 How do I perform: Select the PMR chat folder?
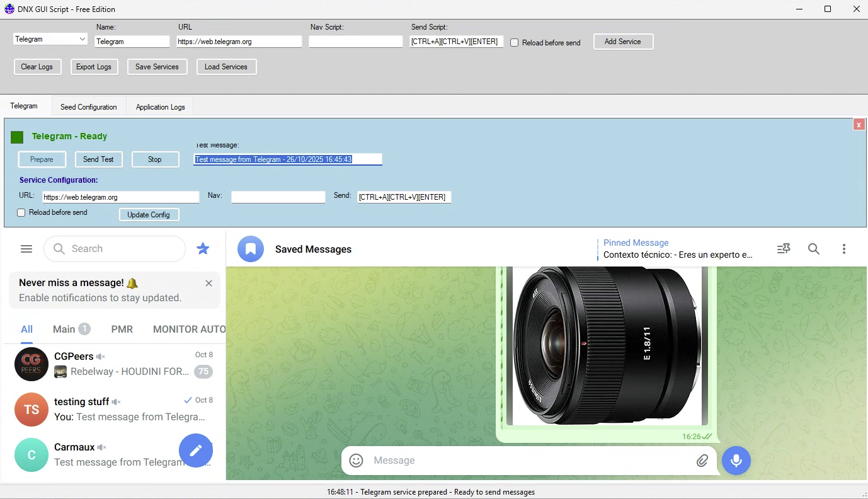click(122, 329)
